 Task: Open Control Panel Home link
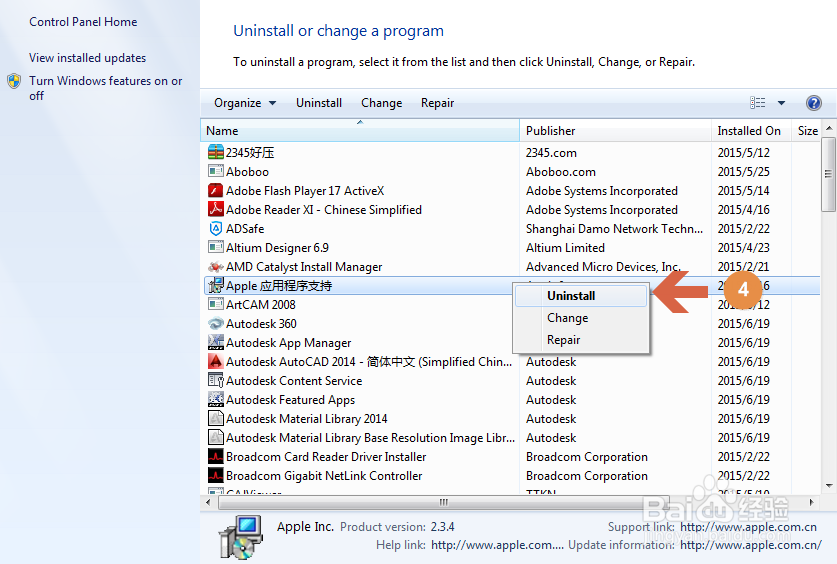tap(83, 22)
